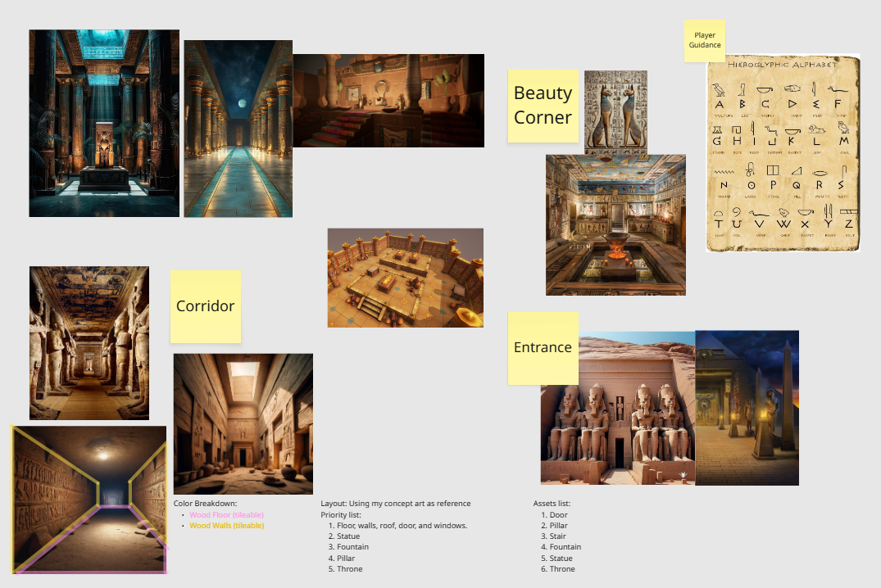Select the ornate tomb room with fire pit
Image resolution: width=881 pixels, height=588 pixels.
point(615,224)
